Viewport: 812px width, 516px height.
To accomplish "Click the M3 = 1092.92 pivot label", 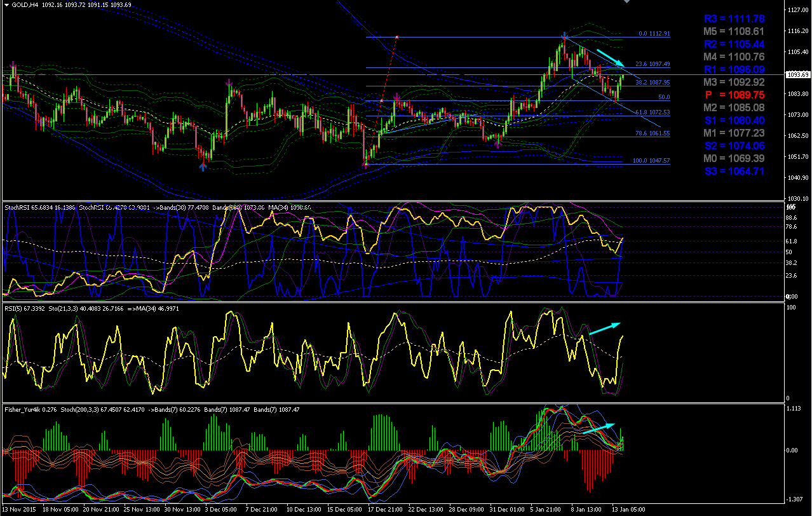I will point(734,82).
